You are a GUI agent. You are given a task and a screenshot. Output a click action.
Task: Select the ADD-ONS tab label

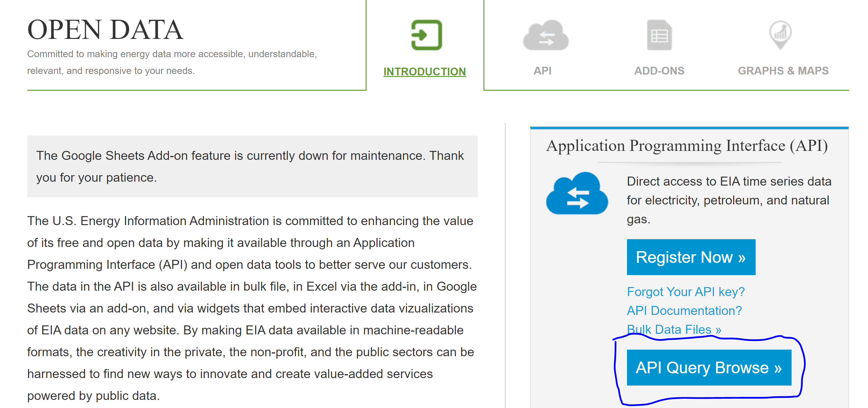[x=659, y=71]
